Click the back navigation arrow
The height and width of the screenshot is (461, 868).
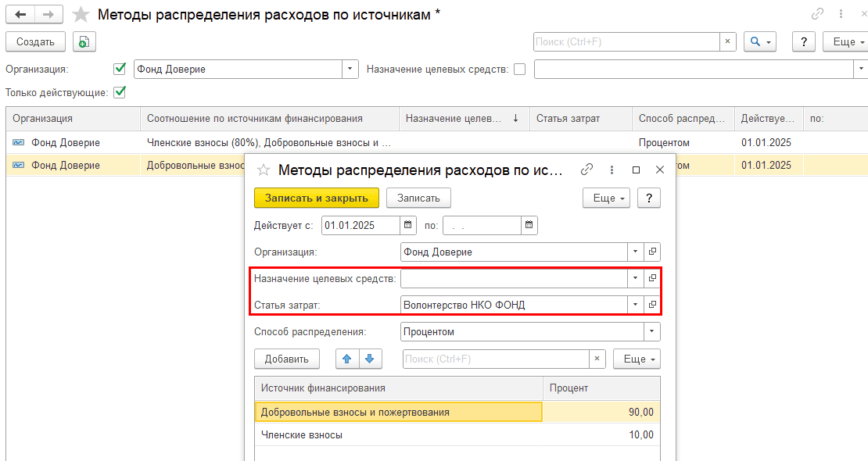(x=20, y=15)
